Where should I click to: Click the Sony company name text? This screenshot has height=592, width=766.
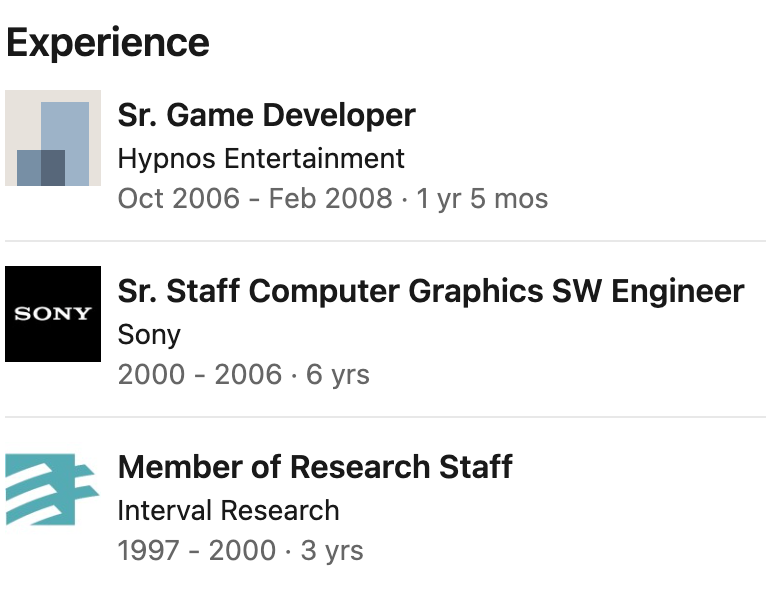pos(149,334)
